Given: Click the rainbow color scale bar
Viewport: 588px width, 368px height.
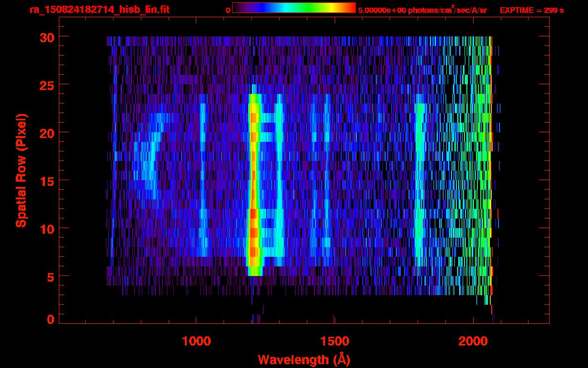Looking at the screenshot, I should (x=294, y=8).
